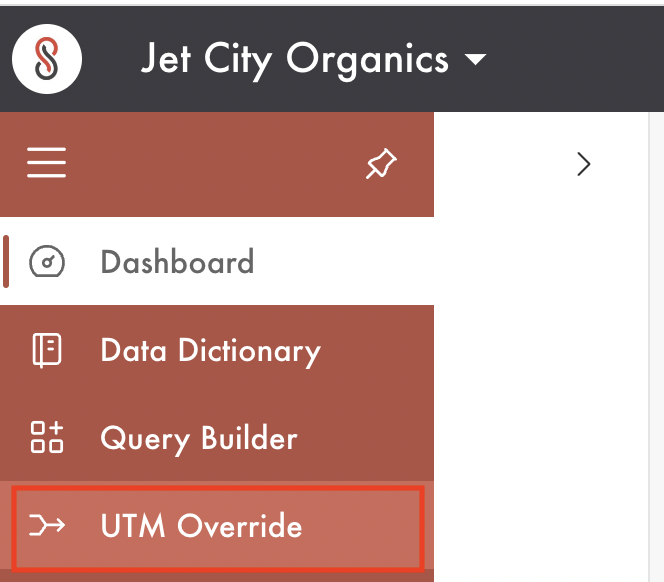Expand the panel with the right chevron

pos(584,164)
